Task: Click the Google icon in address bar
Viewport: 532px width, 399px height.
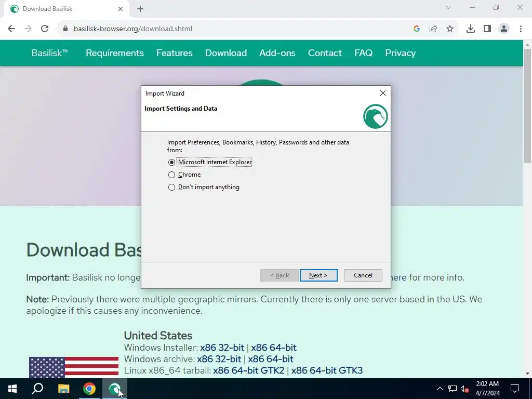Action: coord(417,29)
